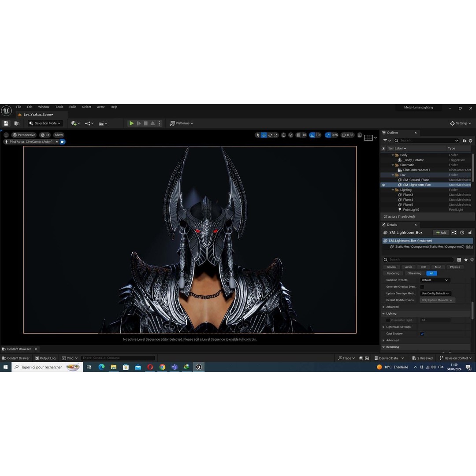Screen dimensions: 476x476
Task: Activate the Select objects cursor tool
Action: pyautogui.click(x=258, y=135)
